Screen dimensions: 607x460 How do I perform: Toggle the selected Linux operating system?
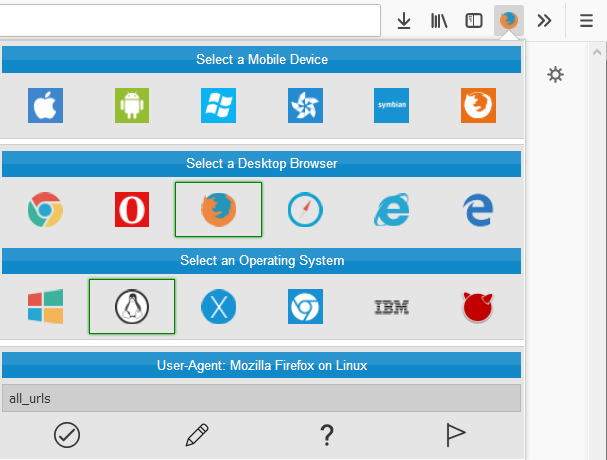[x=132, y=306]
